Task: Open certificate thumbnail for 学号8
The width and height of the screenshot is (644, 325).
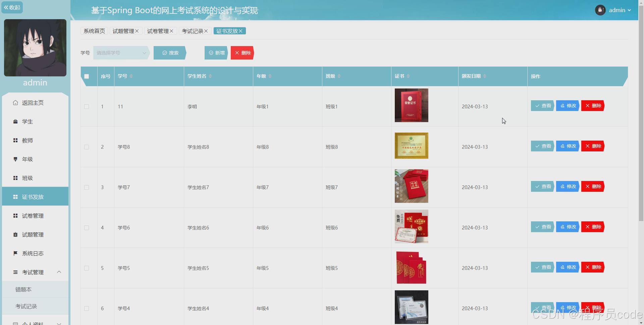Action: point(412,146)
